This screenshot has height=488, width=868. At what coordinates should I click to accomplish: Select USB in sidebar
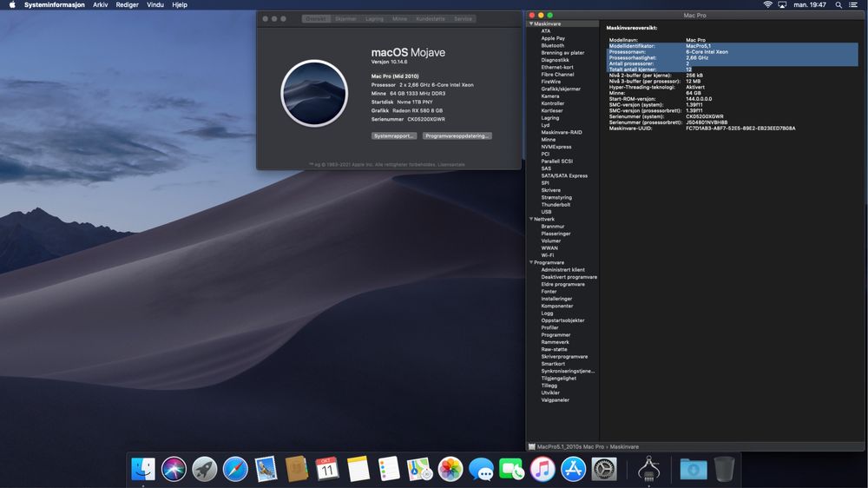click(546, 212)
